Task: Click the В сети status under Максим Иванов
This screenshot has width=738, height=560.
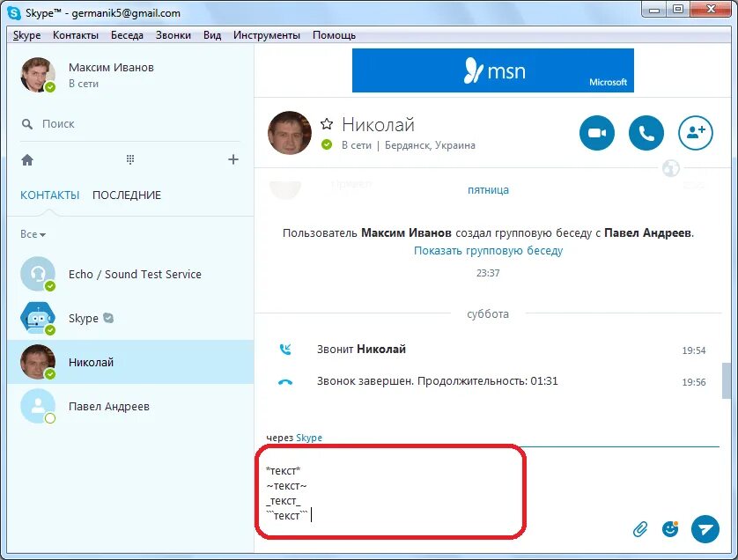Action: pyautogui.click(x=84, y=84)
